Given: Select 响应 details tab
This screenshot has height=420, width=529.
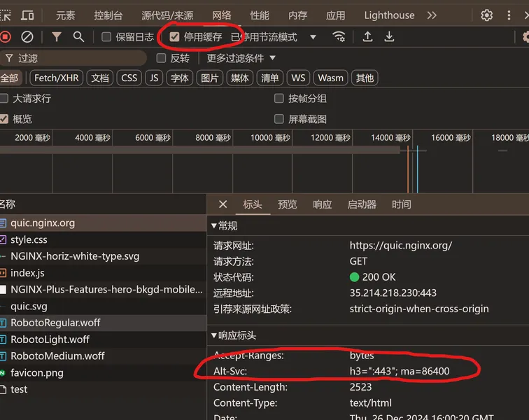Looking at the screenshot, I should pos(323,204).
